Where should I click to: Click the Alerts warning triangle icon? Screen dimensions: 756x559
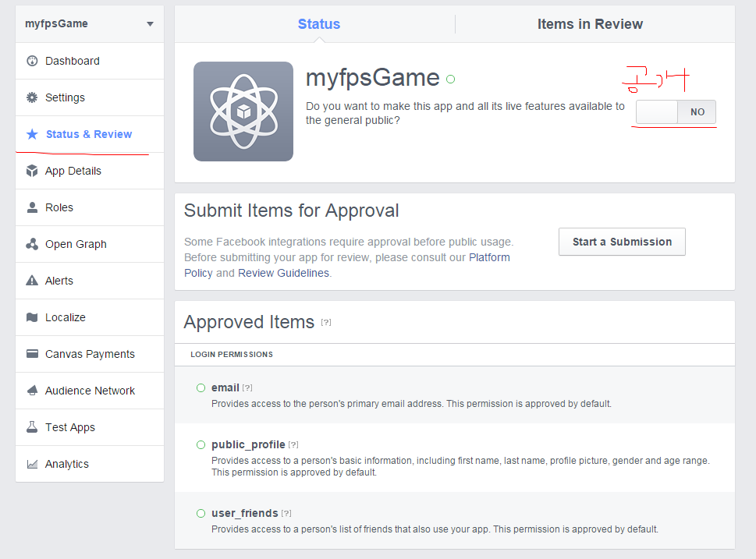tap(32, 281)
